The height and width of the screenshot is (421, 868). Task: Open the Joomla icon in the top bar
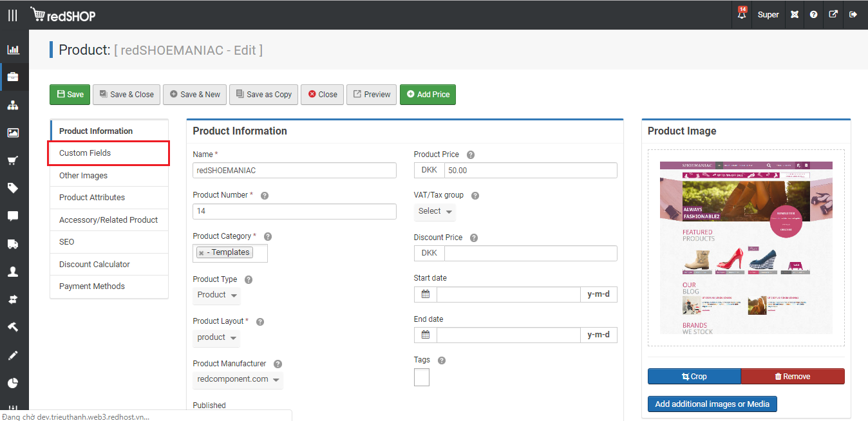[795, 14]
